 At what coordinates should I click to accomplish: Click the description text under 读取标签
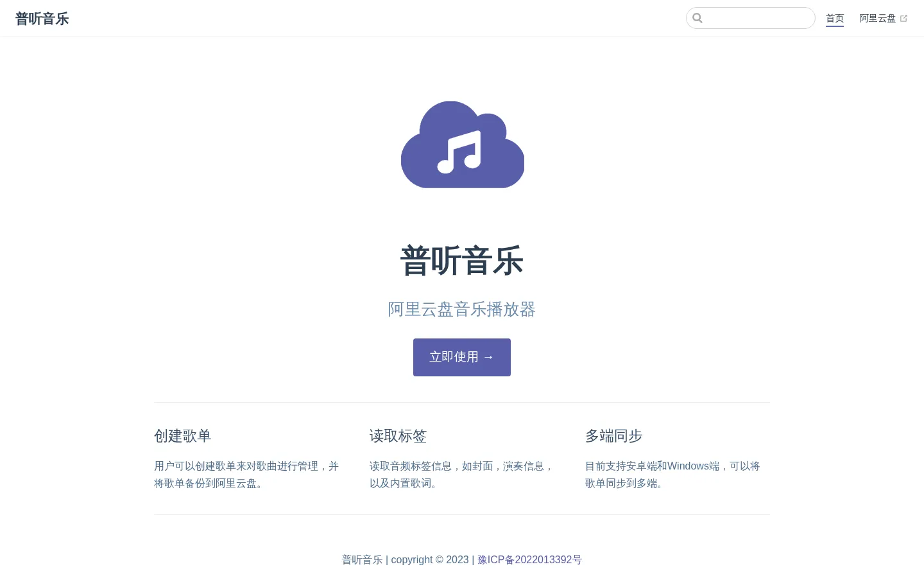coord(462,475)
